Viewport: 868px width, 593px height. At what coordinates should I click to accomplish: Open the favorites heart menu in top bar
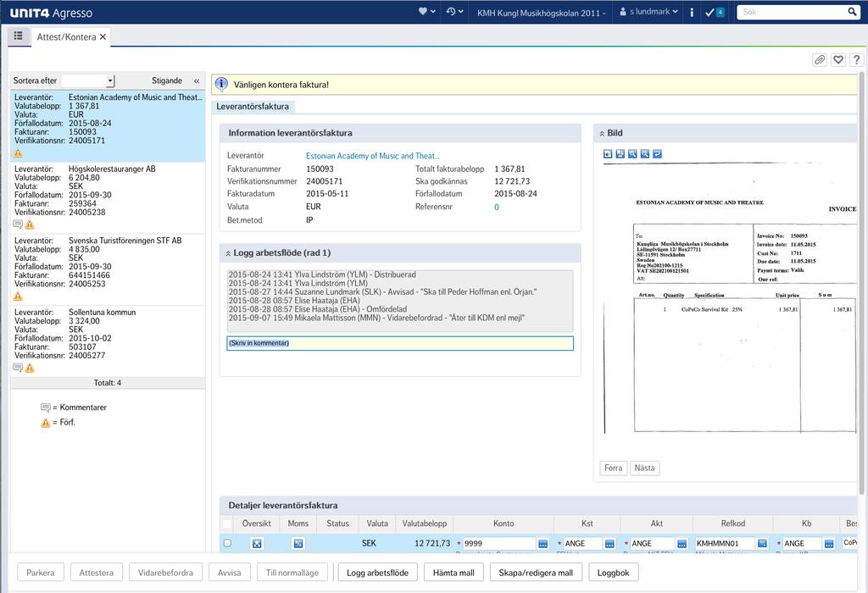[x=427, y=12]
